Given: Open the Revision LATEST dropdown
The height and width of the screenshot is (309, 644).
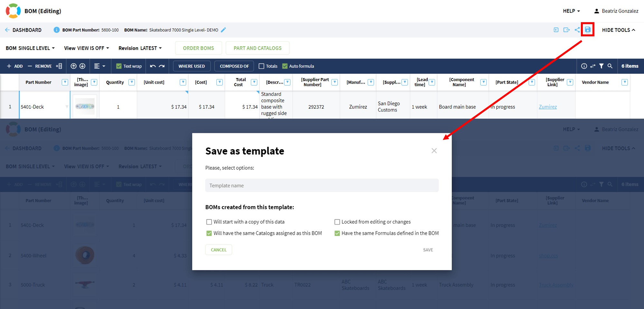Looking at the screenshot, I should click(140, 48).
